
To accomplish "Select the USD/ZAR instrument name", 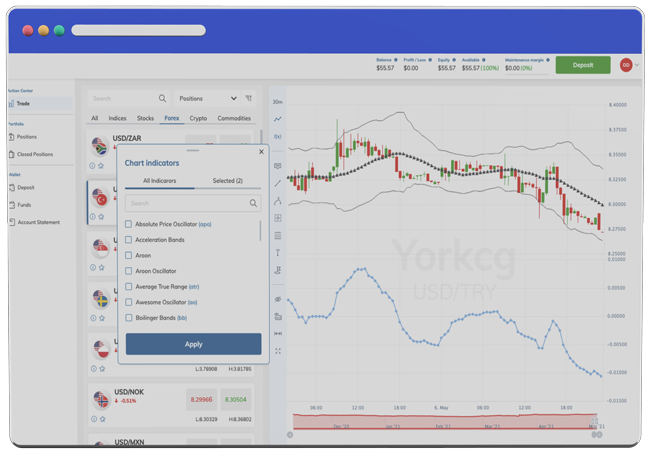I will pyautogui.click(x=127, y=138).
